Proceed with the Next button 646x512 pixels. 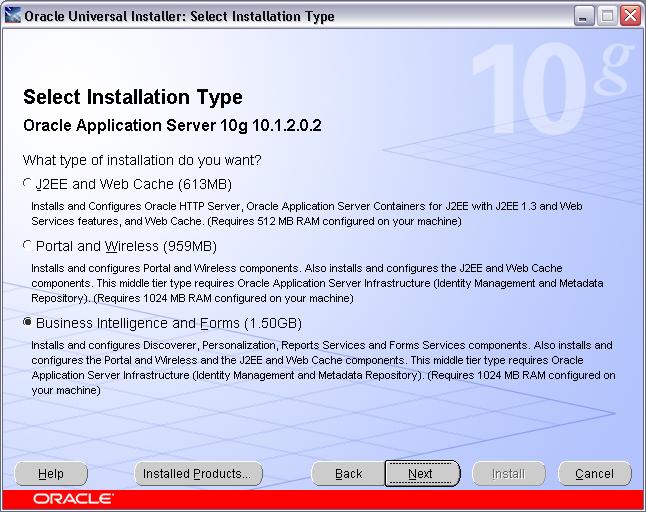tap(421, 473)
